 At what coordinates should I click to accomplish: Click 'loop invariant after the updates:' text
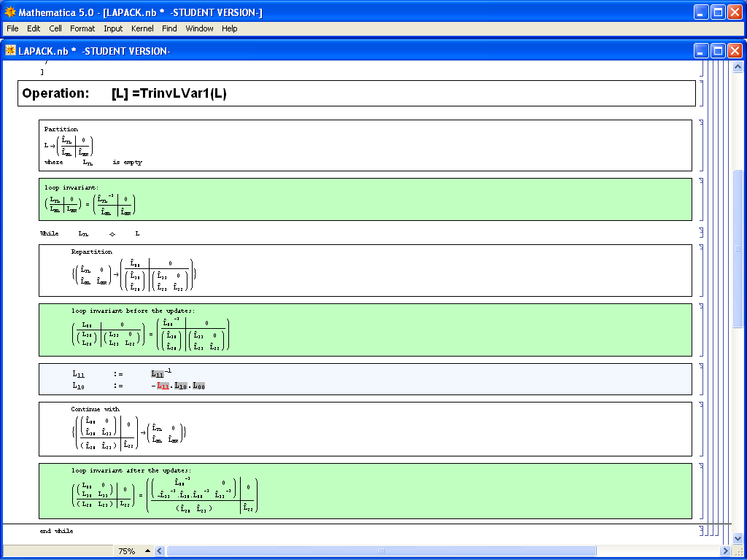click(131, 470)
